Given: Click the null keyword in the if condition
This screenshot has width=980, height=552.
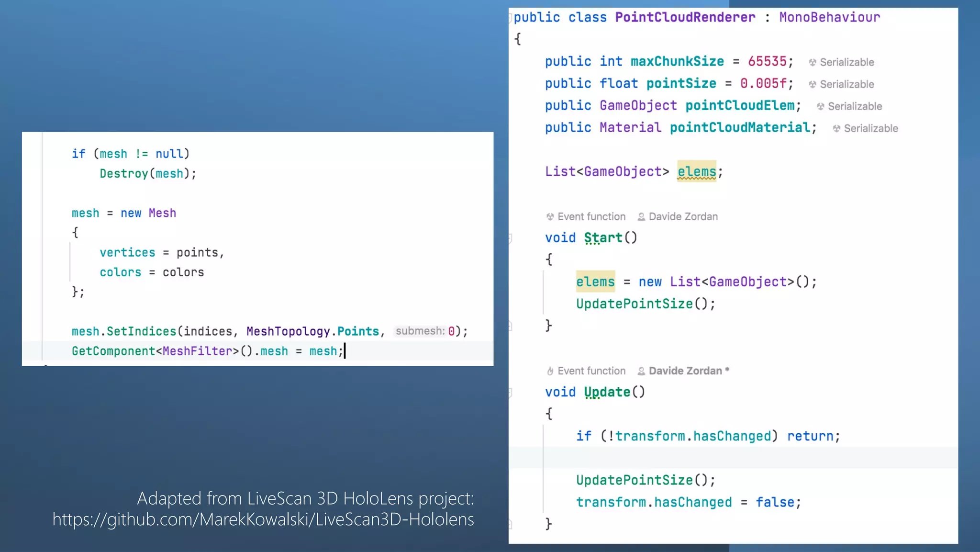Looking at the screenshot, I should coord(169,154).
